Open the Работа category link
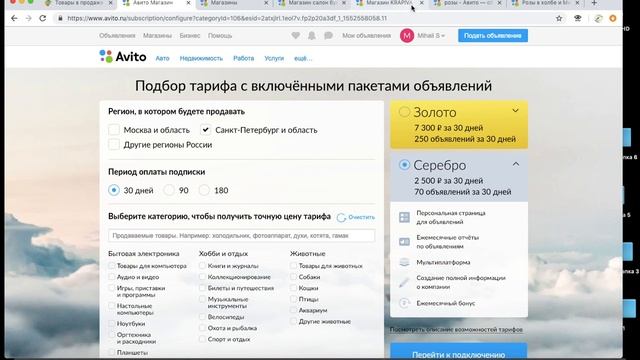The width and height of the screenshot is (640, 360). pyautogui.click(x=244, y=58)
